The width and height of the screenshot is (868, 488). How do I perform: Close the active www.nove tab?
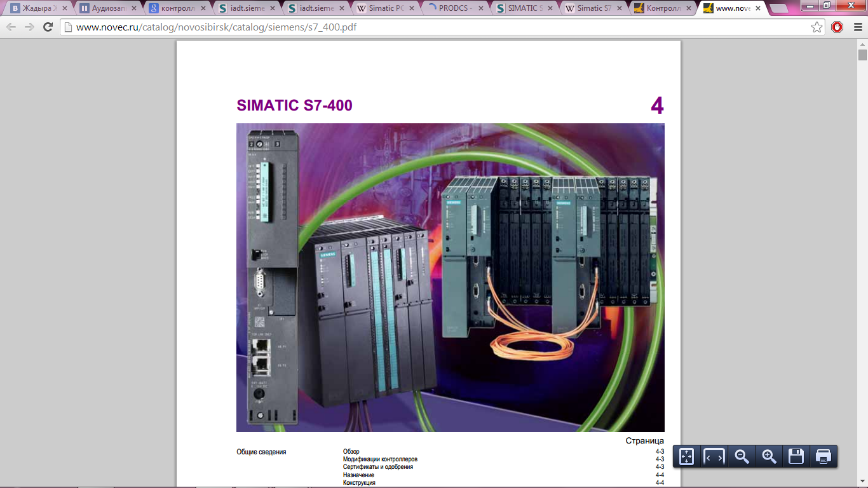tap(757, 9)
